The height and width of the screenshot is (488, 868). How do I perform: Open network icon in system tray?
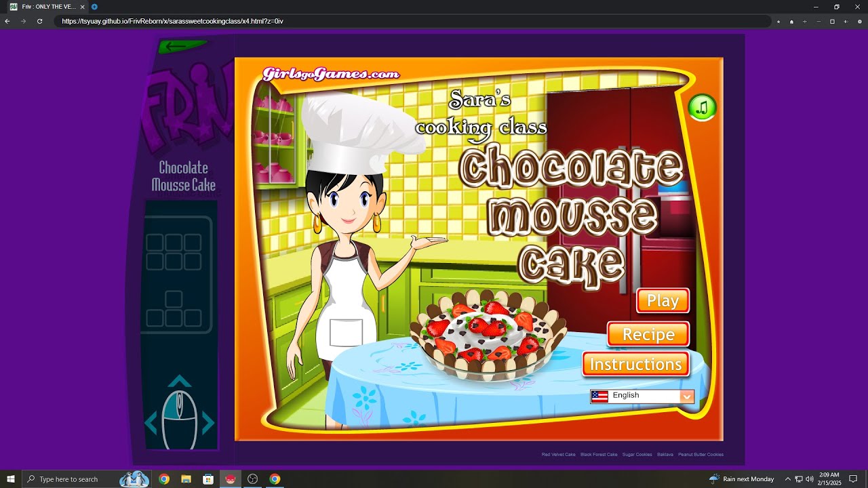click(799, 479)
